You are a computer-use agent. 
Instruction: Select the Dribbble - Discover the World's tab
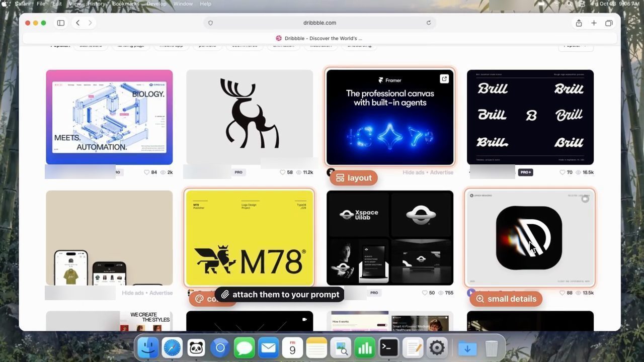pos(319,38)
